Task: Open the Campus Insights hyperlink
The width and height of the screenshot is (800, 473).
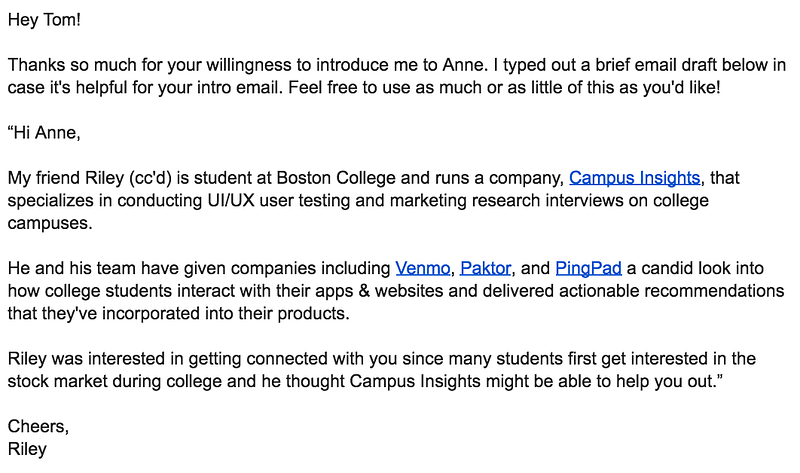Action: [x=634, y=179]
